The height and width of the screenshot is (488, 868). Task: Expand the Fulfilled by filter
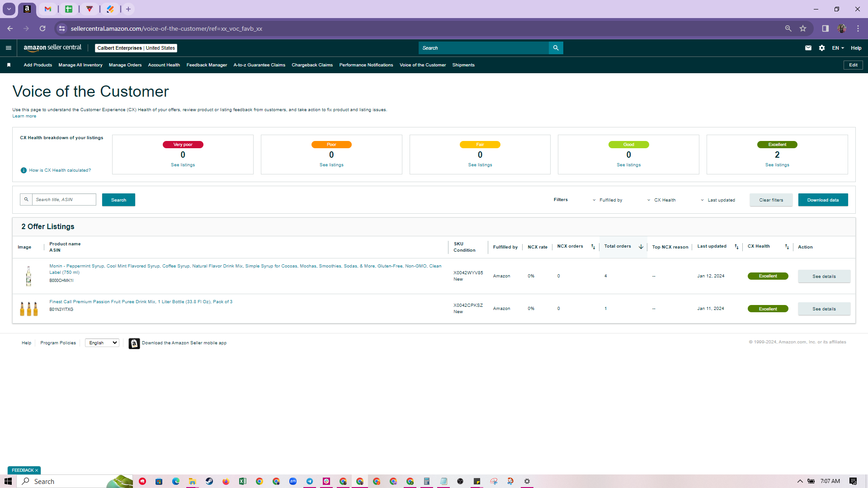(x=607, y=200)
